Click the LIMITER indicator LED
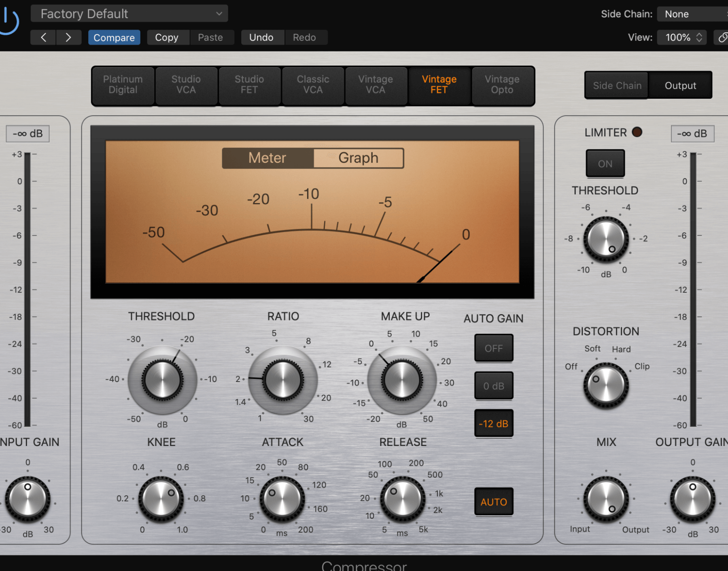728x571 pixels. coord(637,132)
